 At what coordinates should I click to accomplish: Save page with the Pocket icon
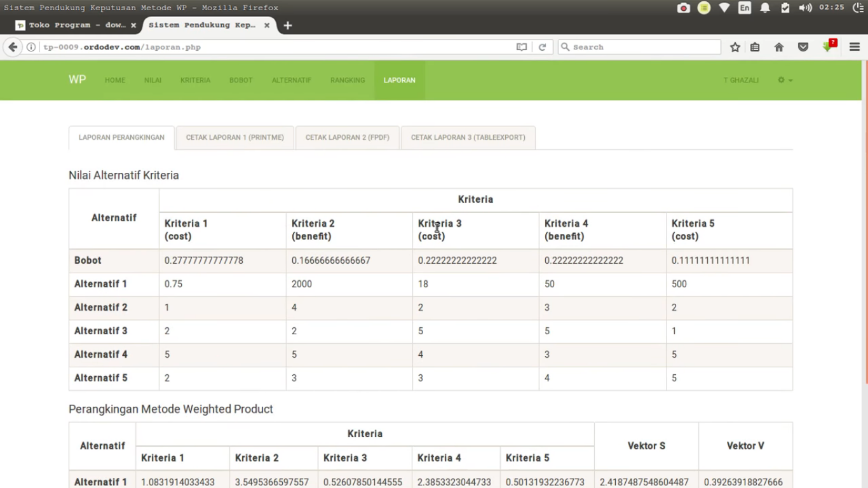pos(803,47)
